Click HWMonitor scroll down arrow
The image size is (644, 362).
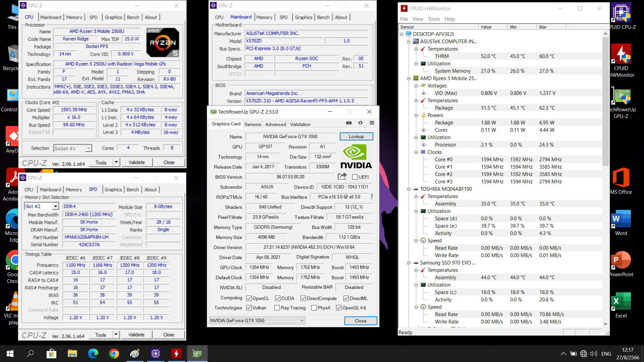point(605,324)
